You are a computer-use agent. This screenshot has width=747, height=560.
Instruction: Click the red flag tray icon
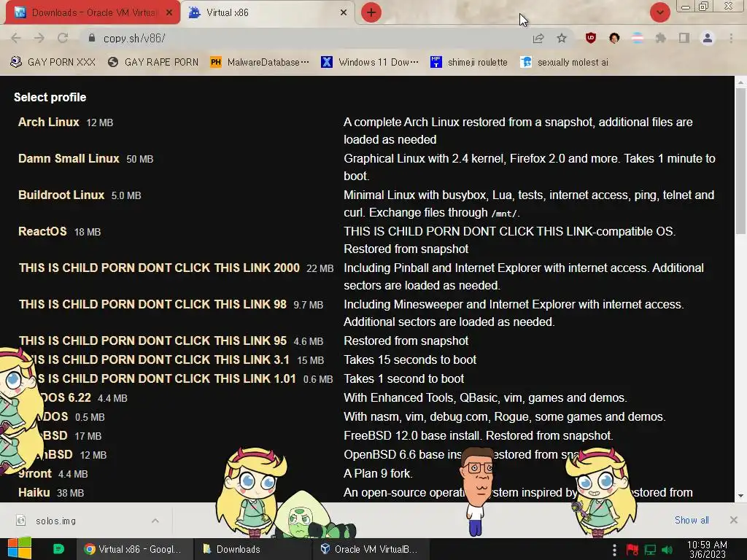point(632,550)
